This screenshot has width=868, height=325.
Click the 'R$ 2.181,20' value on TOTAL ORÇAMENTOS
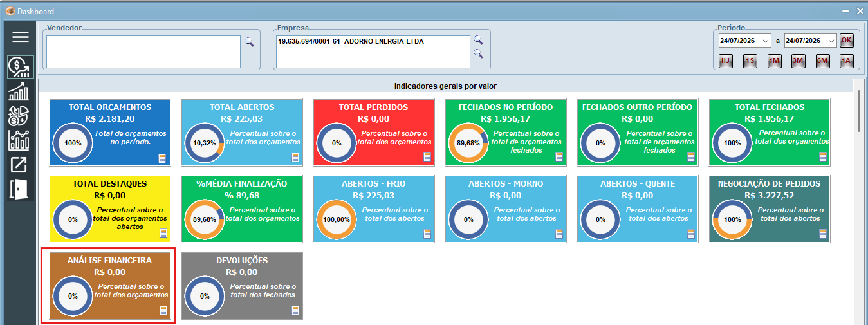[x=110, y=119]
